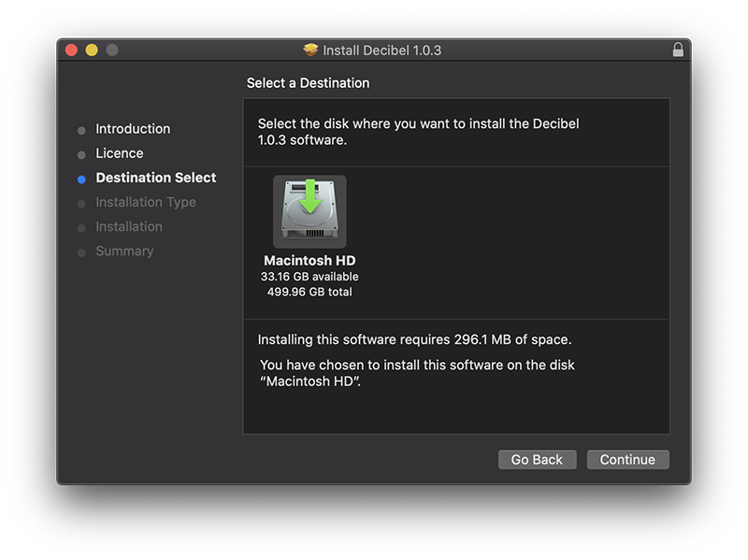
Task: Open the Introduction step in sidebar
Action: point(133,129)
